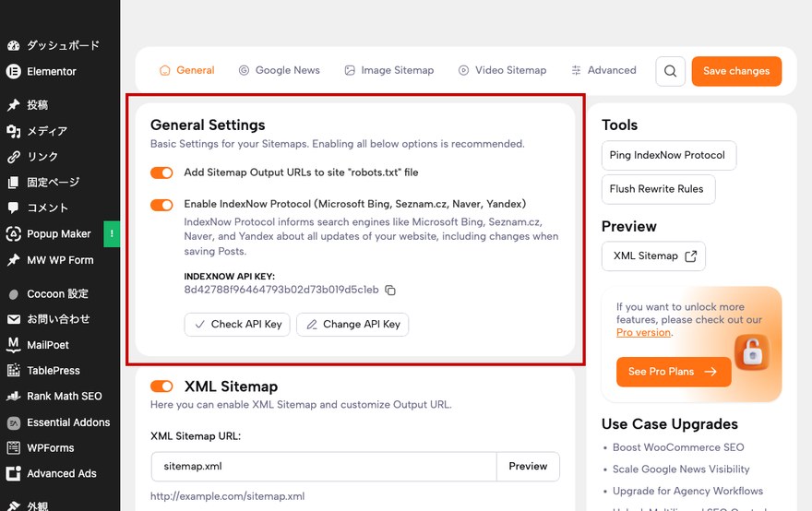Click the 外観 appearance brush icon
The image size is (812, 511).
(x=14, y=505)
